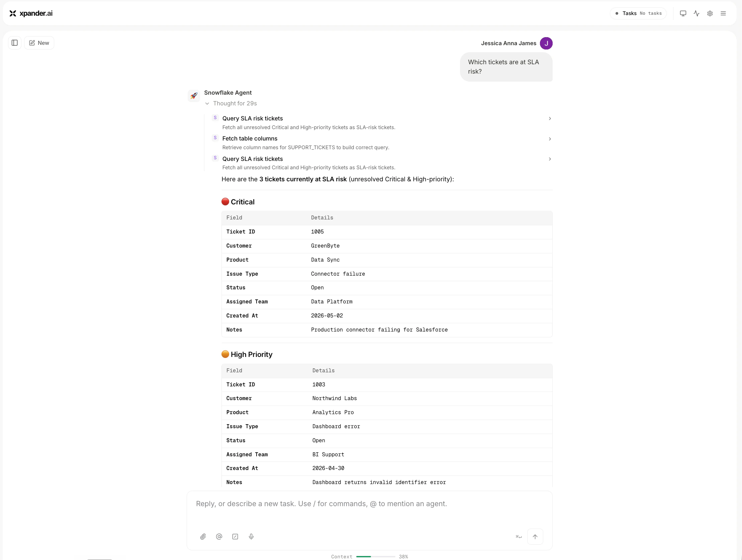The image size is (742, 560).
Task: Select the user message 'Which tickets are at SLA risk?'
Action: [506, 67]
